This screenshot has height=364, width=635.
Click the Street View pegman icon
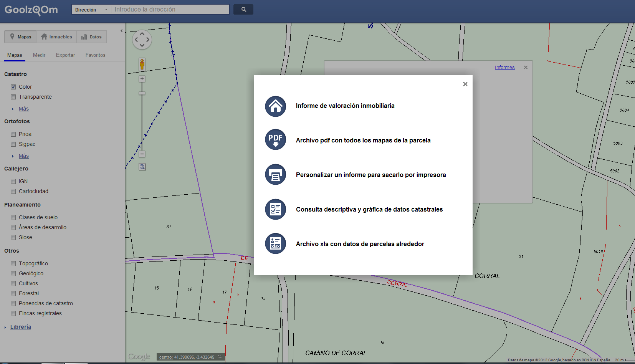142,64
